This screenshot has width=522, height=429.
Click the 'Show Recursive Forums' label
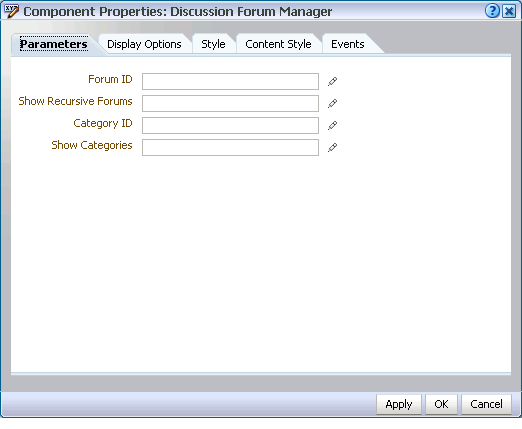click(x=75, y=101)
